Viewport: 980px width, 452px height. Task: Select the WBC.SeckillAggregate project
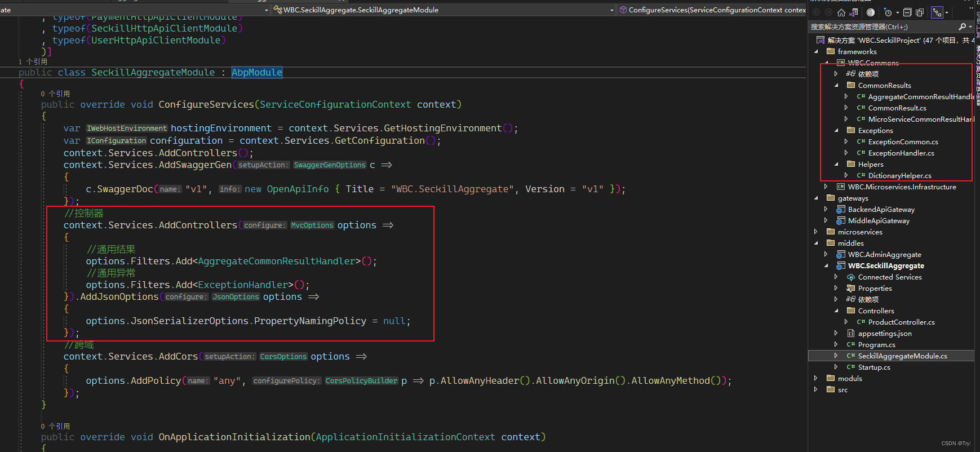(x=886, y=265)
